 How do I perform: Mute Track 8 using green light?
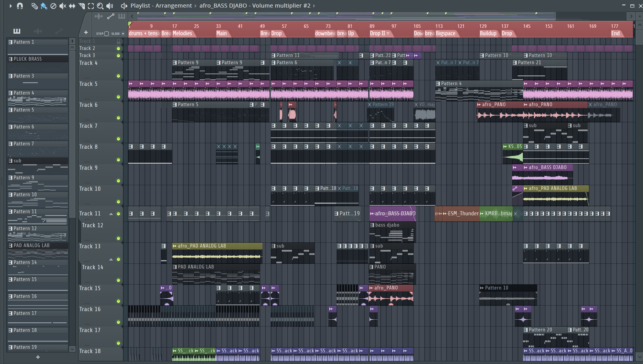(x=118, y=160)
